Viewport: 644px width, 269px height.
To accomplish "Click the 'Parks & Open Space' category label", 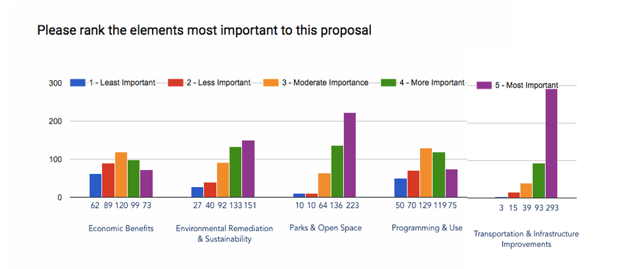I will click(325, 227).
